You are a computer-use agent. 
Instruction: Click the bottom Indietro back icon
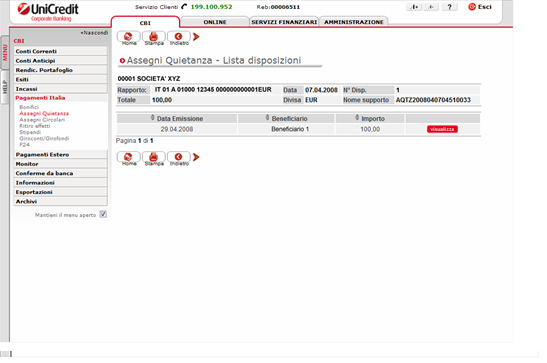(179, 157)
